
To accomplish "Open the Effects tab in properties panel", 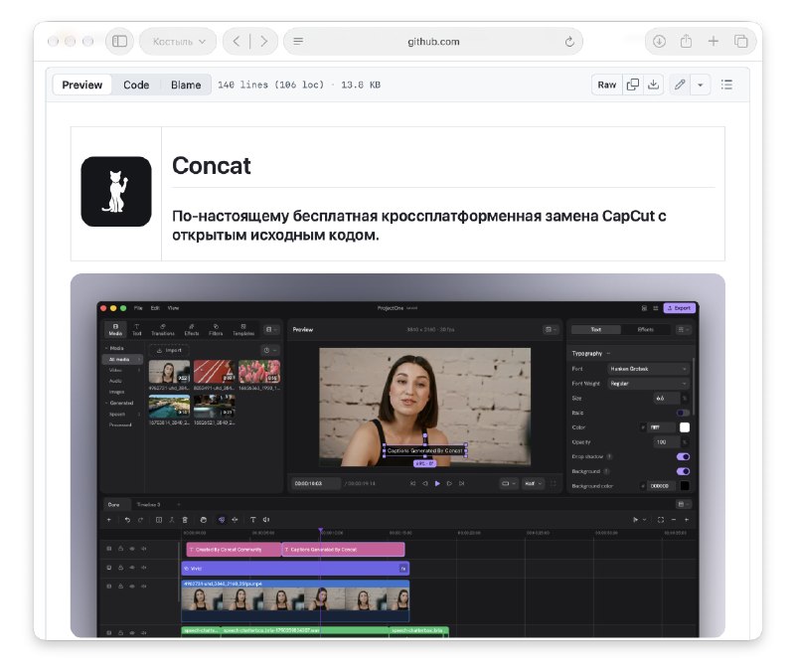I will tap(645, 330).
